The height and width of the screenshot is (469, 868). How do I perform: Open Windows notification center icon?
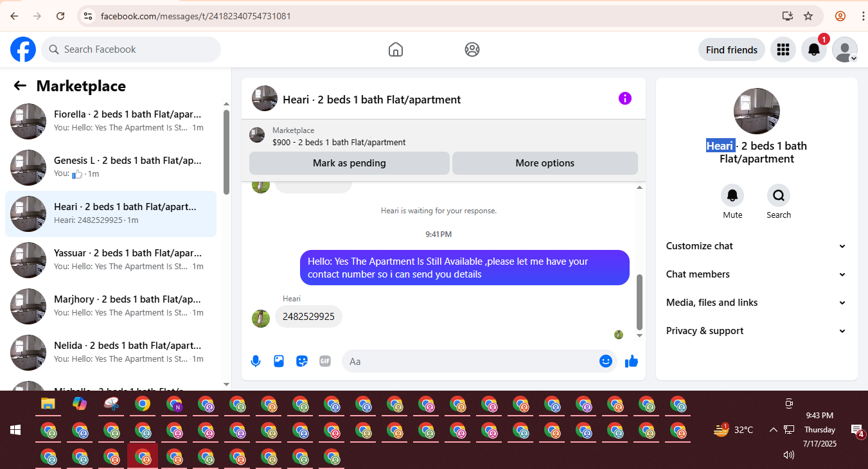856,430
